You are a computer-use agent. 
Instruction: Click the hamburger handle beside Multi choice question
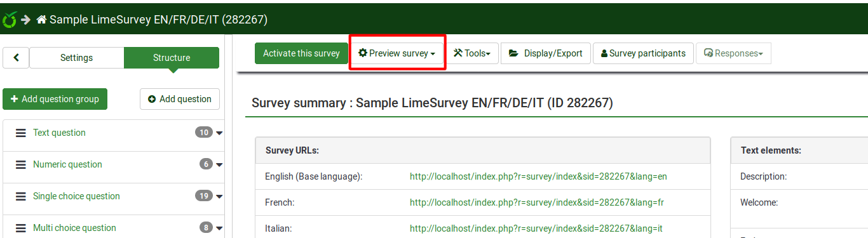(21, 228)
